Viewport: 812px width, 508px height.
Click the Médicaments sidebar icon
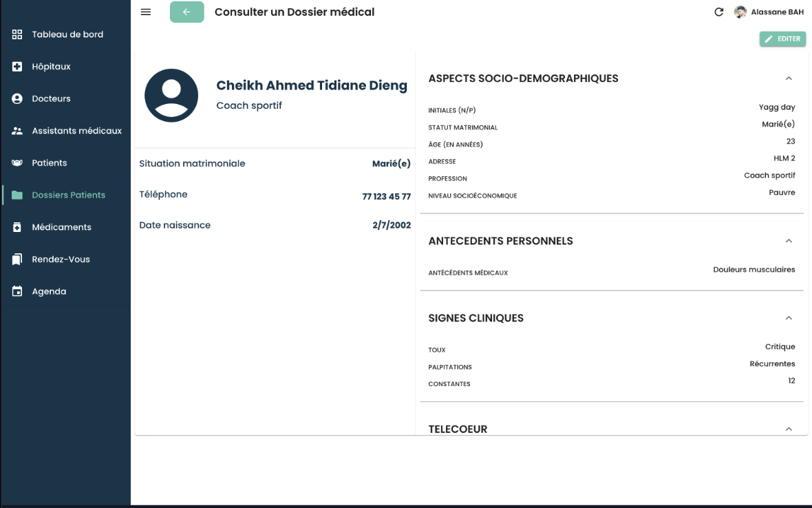pyautogui.click(x=17, y=227)
